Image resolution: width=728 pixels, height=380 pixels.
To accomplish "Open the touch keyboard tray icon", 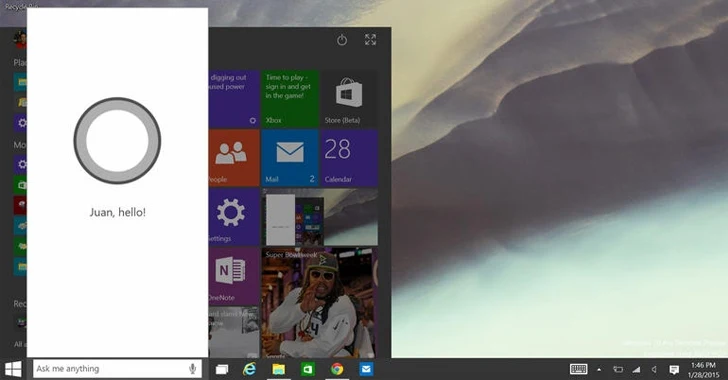I will [578, 369].
